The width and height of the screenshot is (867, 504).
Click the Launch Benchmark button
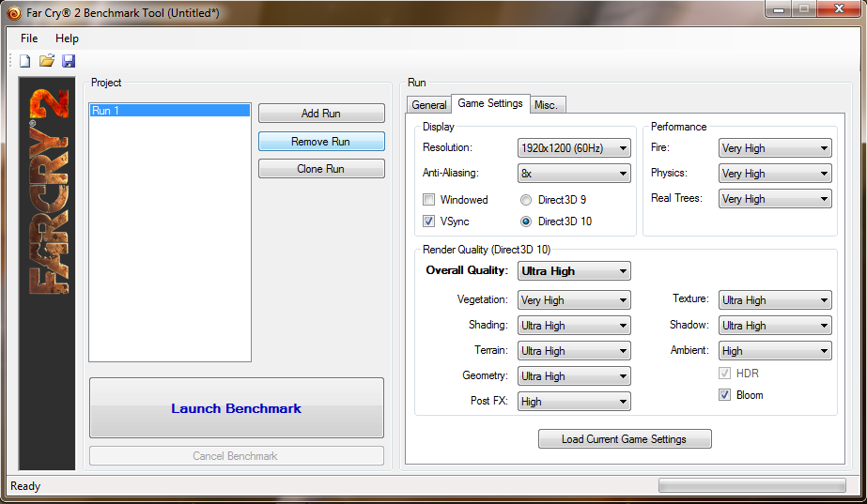237,408
